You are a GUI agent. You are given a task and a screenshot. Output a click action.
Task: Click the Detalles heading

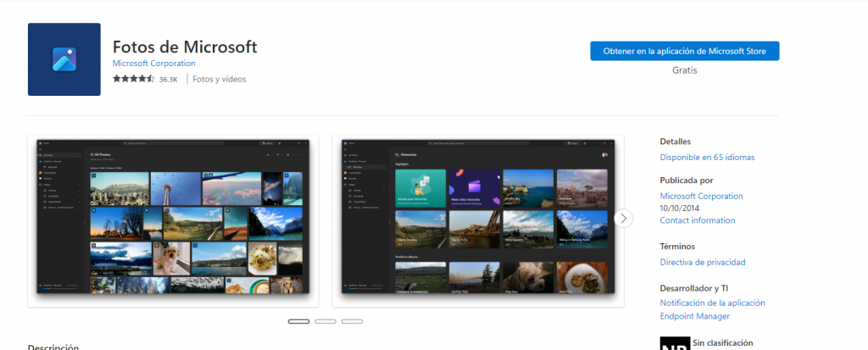(x=676, y=142)
